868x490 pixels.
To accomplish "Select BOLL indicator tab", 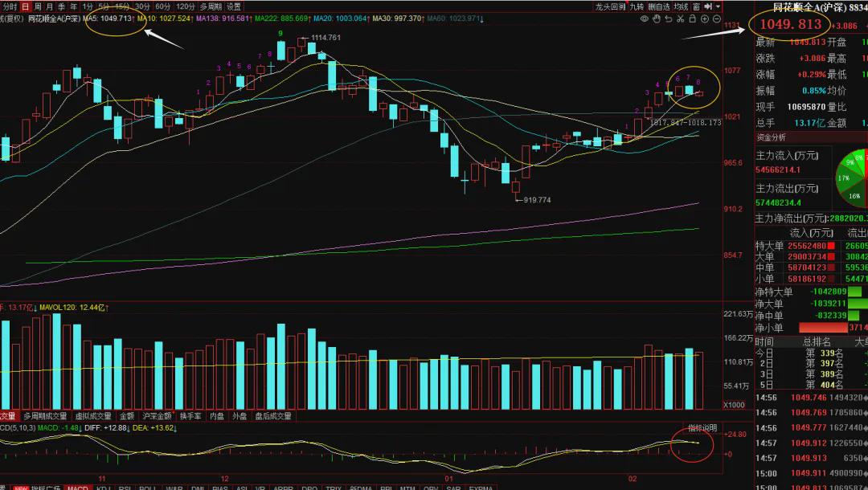I will [x=147, y=488].
